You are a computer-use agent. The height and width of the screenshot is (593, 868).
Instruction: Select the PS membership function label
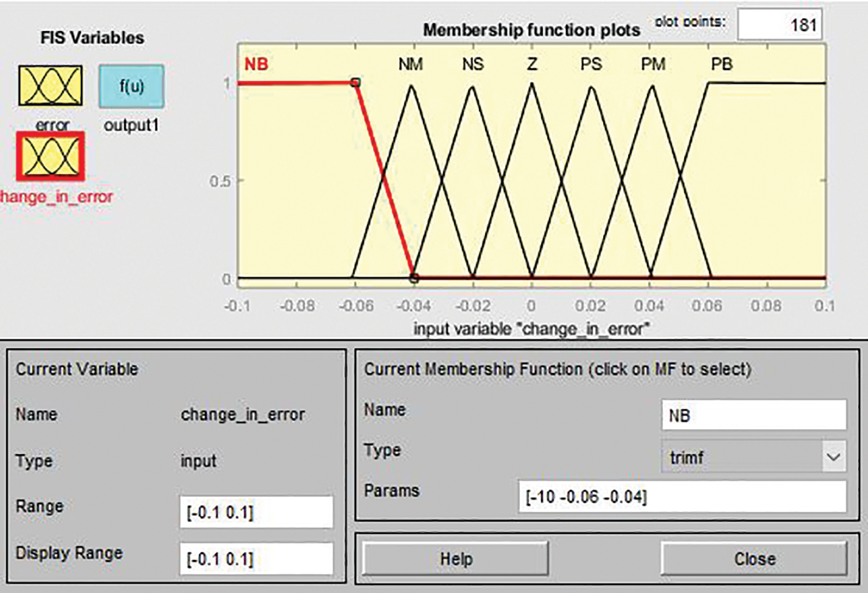coord(591,64)
